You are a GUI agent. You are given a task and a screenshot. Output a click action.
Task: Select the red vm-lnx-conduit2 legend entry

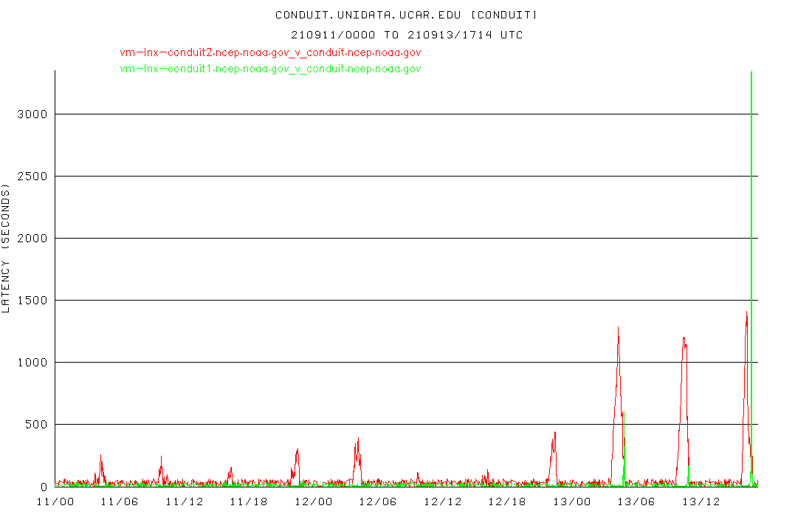click(x=270, y=52)
